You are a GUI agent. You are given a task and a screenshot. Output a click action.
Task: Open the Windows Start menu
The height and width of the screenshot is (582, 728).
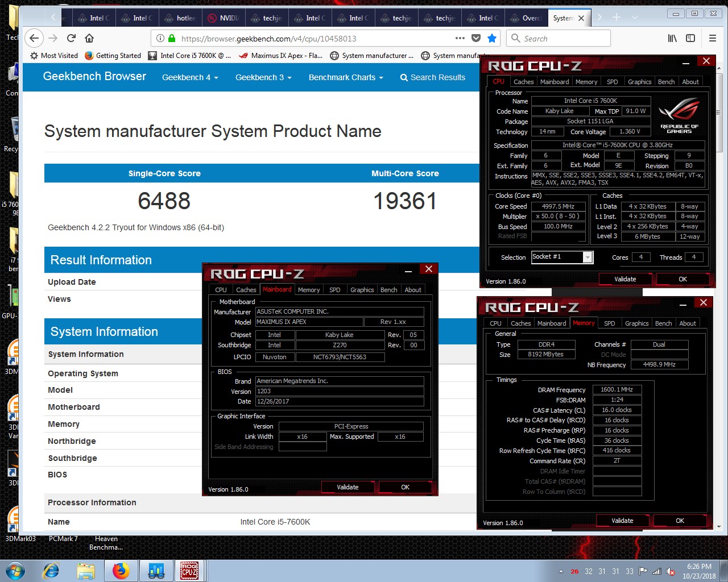click(15, 571)
